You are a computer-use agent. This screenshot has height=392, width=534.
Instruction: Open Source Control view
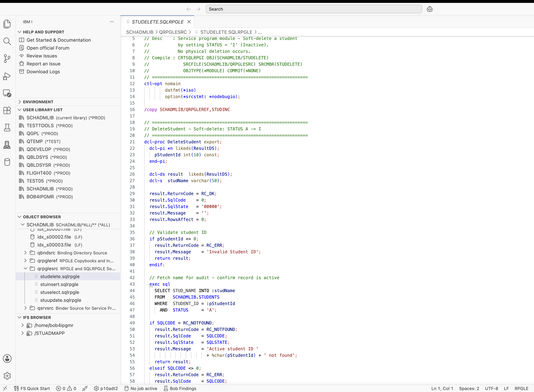click(x=7, y=59)
